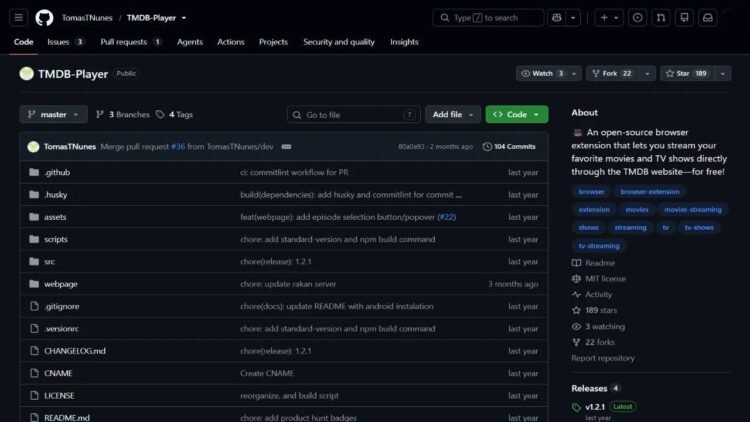750x422 pixels.
Task: Open the Copilot dropdown arrow
Action: pyautogui.click(x=573, y=18)
